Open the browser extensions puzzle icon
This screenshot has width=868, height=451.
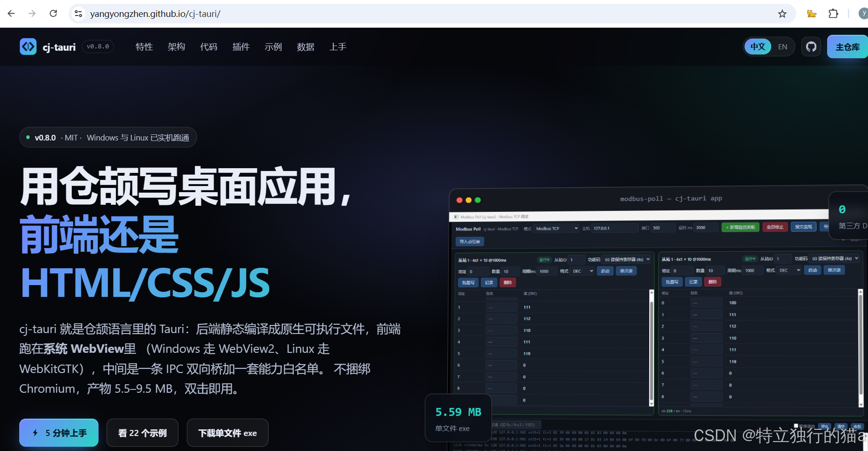[833, 14]
